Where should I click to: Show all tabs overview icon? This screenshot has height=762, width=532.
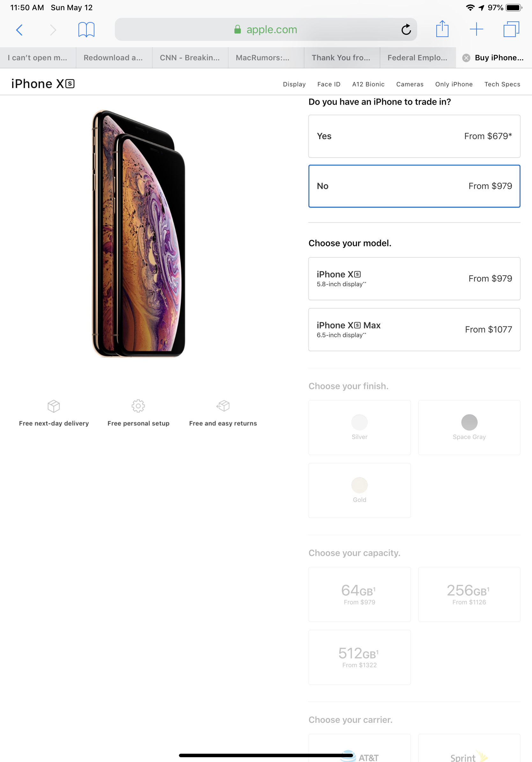pyautogui.click(x=511, y=29)
